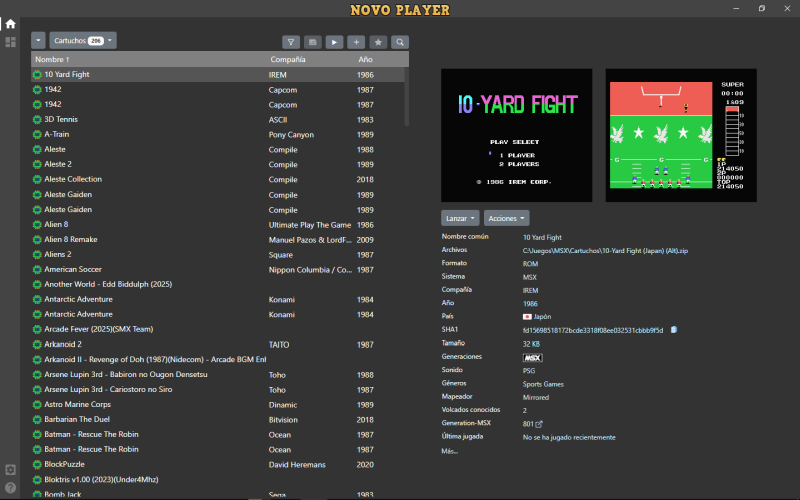Click the PSG sound value

(529, 371)
